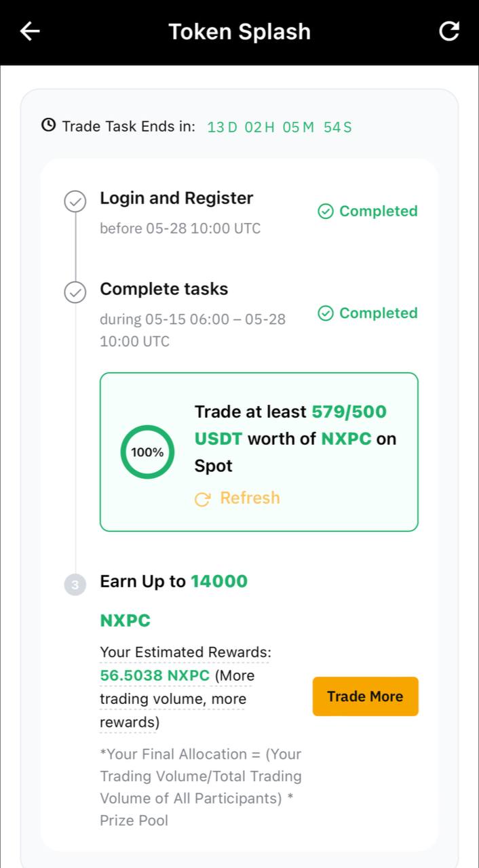The image size is (479, 868).
Task: Click the countdown timer digits
Action: click(280, 127)
